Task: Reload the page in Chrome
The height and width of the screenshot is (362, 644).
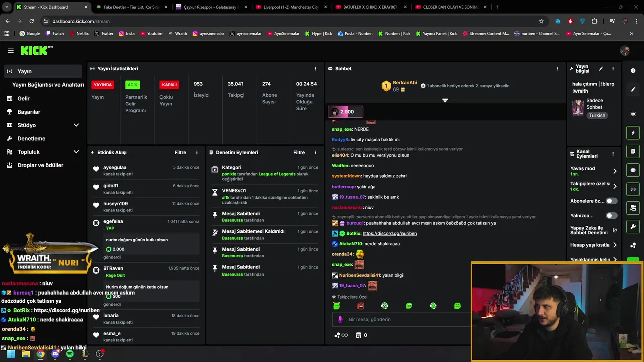Action: pyautogui.click(x=31, y=21)
